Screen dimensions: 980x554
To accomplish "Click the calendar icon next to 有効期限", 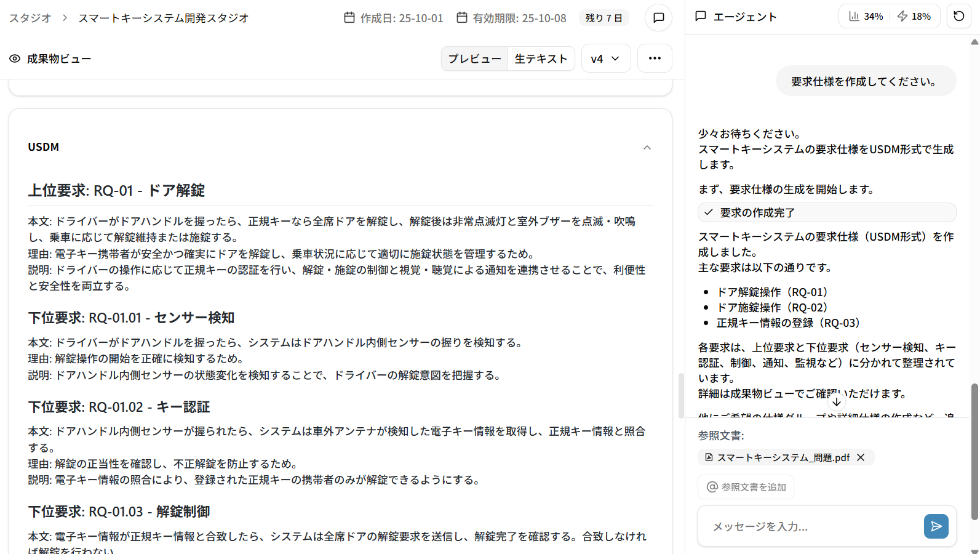I will click(462, 18).
